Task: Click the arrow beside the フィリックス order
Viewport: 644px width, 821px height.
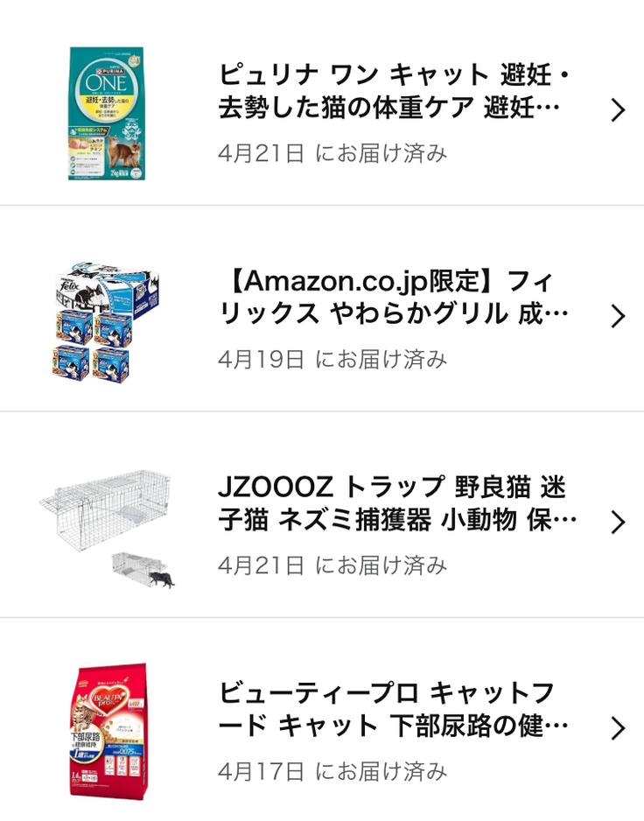Action: pyautogui.click(x=618, y=316)
